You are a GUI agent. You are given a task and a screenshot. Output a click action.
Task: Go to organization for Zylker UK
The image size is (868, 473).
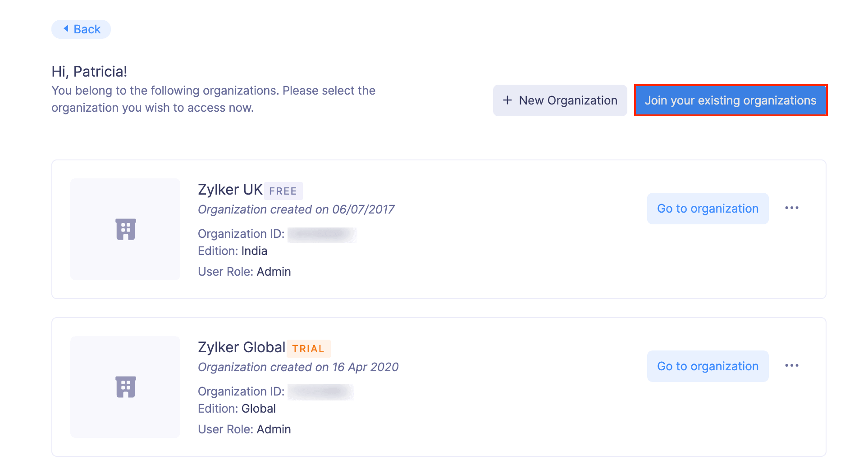coord(708,209)
